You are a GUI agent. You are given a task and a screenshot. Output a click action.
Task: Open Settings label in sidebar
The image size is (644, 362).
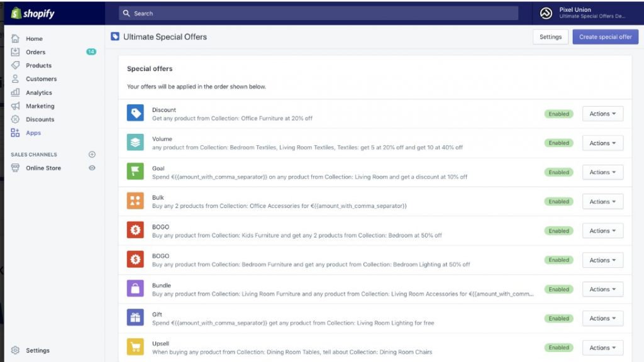pyautogui.click(x=37, y=351)
